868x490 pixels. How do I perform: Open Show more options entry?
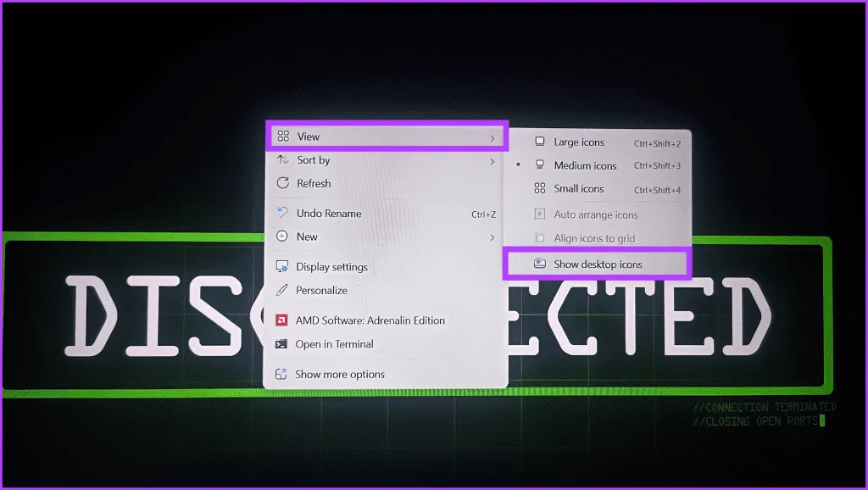coord(339,375)
